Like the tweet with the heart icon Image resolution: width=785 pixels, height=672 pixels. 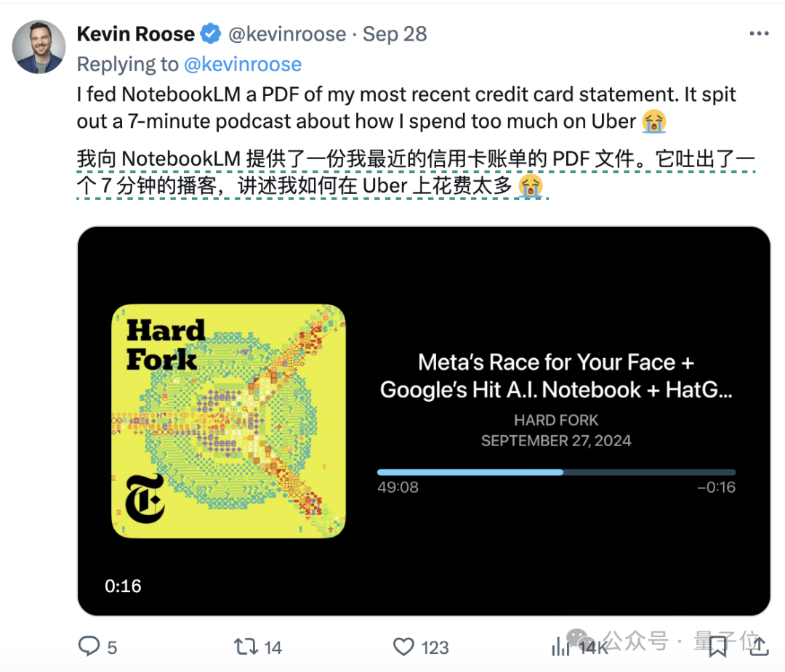pos(403,646)
